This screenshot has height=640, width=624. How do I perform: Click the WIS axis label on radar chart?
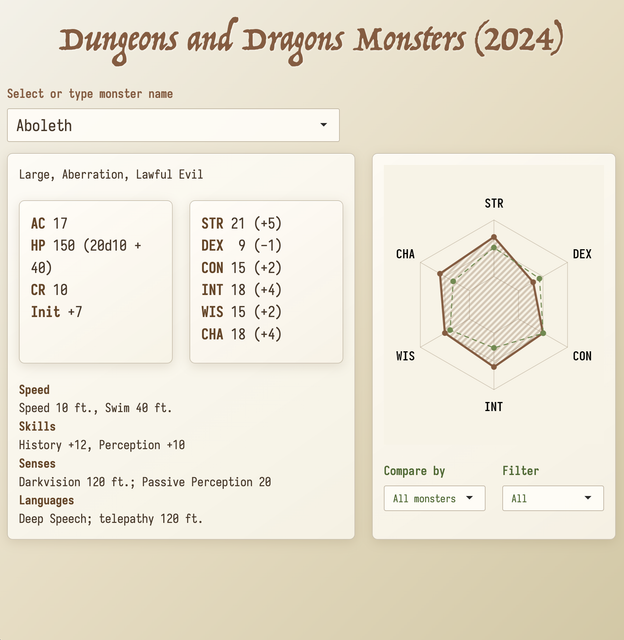(405, 356)
